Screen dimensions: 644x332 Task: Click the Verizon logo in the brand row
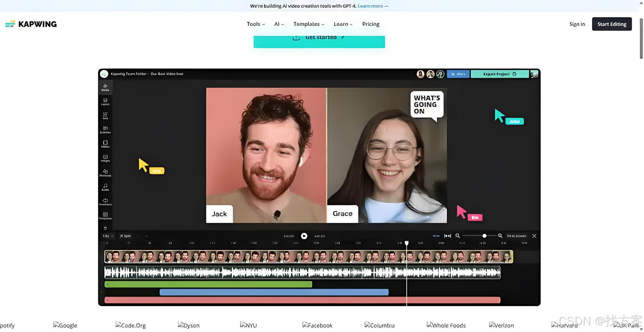click(502, 325)
